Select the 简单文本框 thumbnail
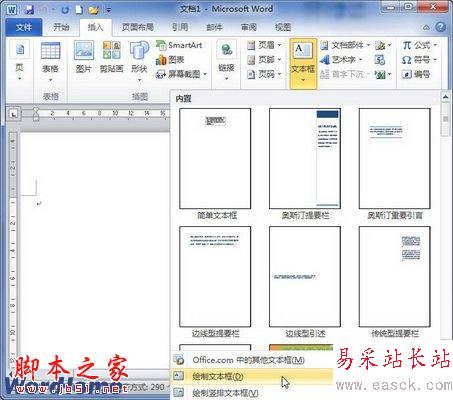The image size is (453, 400). pos(215,159)
